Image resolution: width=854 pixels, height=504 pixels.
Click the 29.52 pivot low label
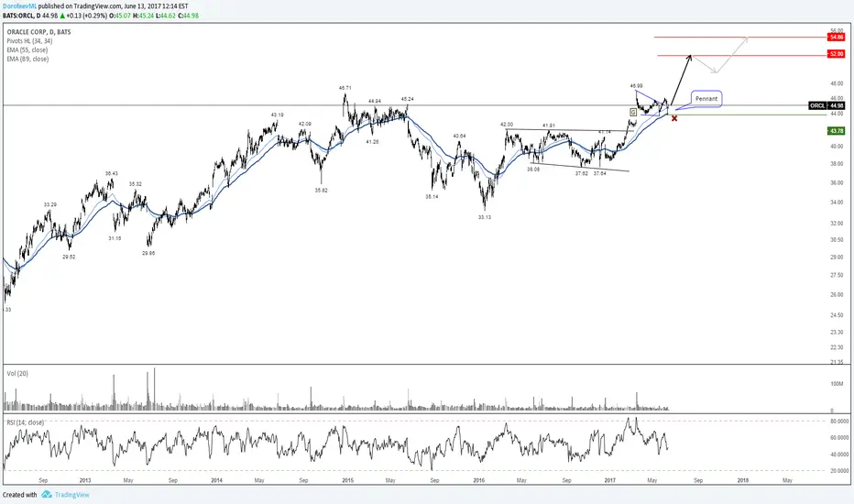pyautogui.click(x=69, y=257)
